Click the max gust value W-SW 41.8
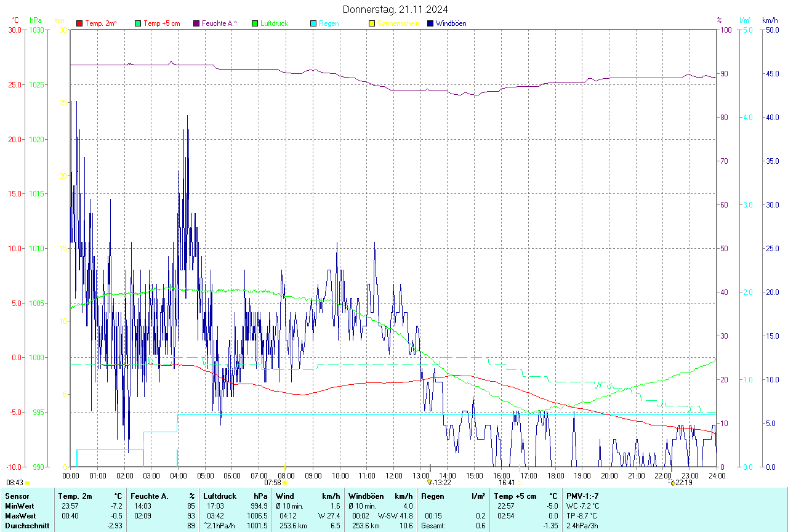This screenshot has height=532, width=788. [x=396, y=515]
